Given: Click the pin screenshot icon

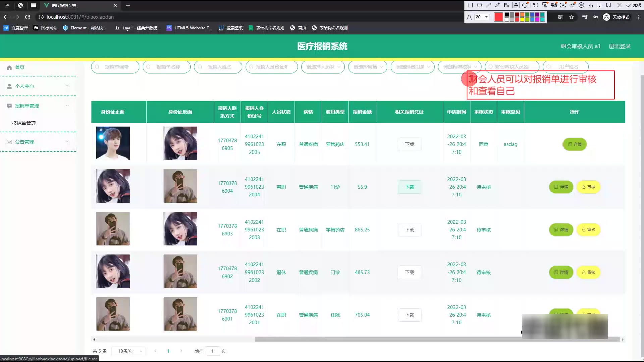Looking at the screenshot, I should (572, 5).
